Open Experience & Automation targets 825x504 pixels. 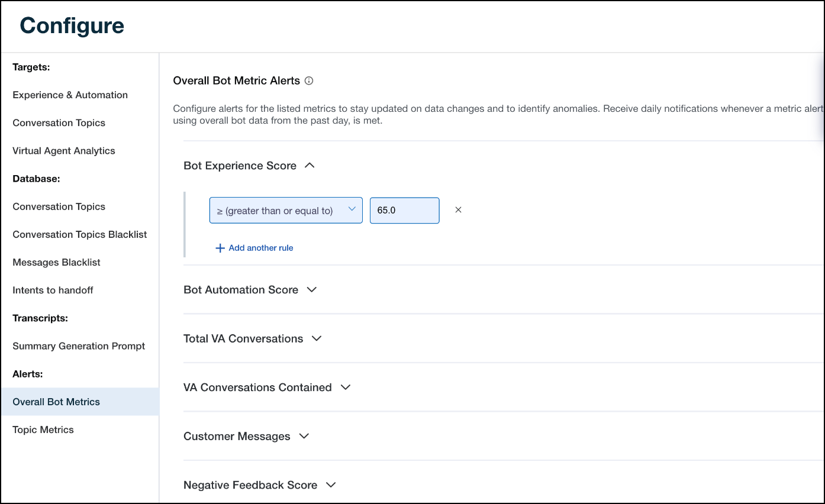[x=70, y=95]
